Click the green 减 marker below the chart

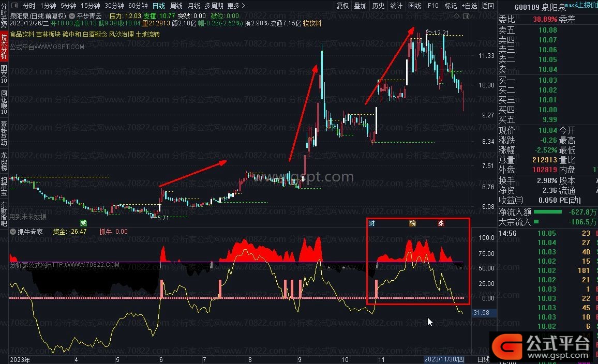[83, 223]
